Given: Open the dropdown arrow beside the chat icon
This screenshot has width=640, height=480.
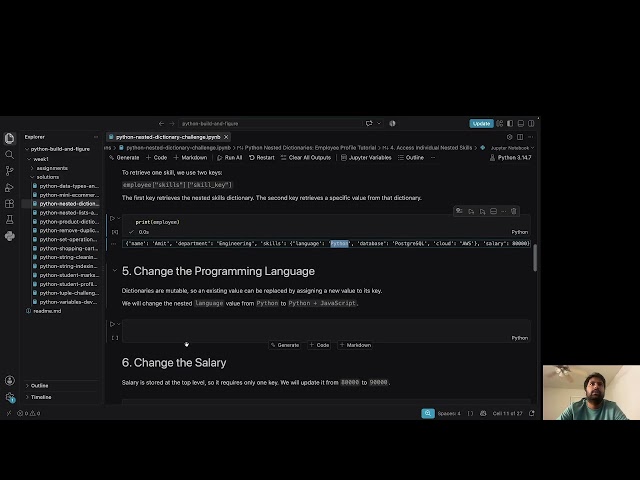Looking at the screenshot, I should tap(379, 123).
